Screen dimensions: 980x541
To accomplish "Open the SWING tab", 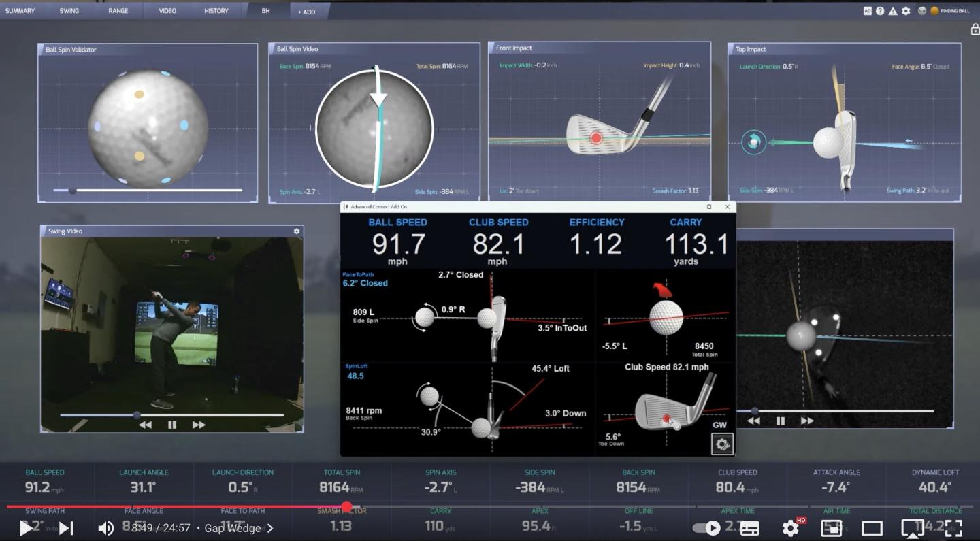I will [x=69, y=11].
